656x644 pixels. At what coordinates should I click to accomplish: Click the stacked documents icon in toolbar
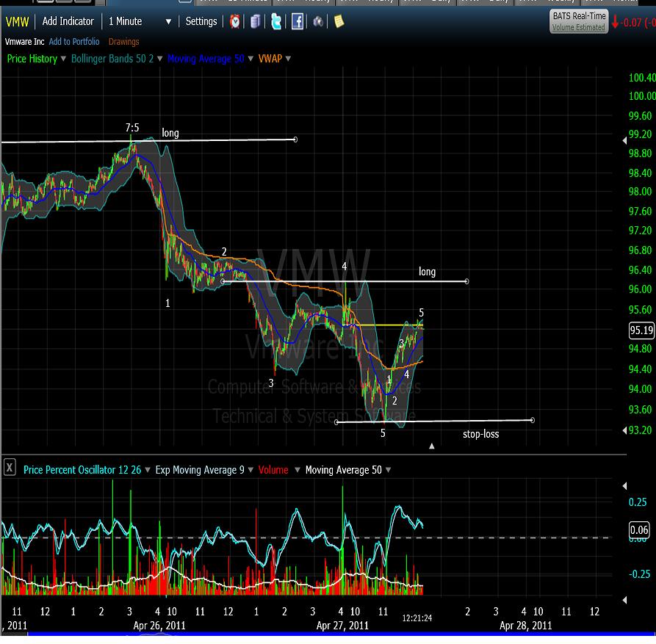pos(255,21)
